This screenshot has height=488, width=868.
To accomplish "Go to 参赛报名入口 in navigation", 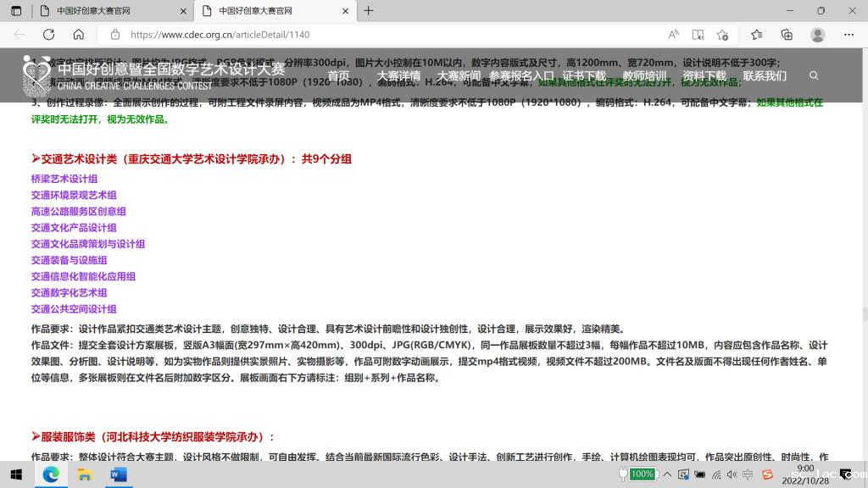I will coord(521,75).
